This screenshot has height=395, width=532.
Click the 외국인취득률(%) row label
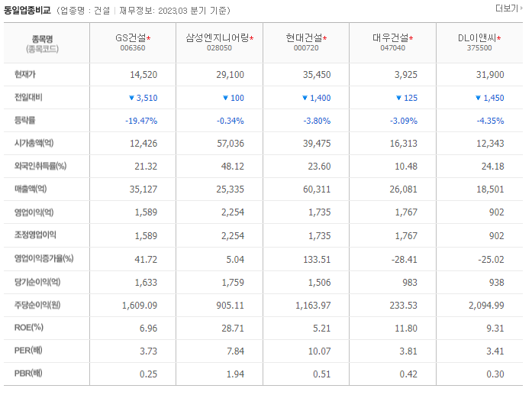40,166
